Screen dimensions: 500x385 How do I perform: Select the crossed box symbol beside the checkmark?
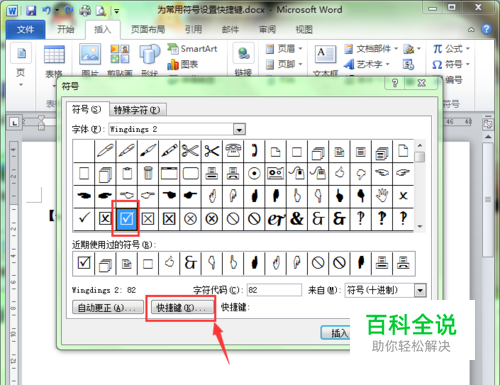[x=105, y=219]
